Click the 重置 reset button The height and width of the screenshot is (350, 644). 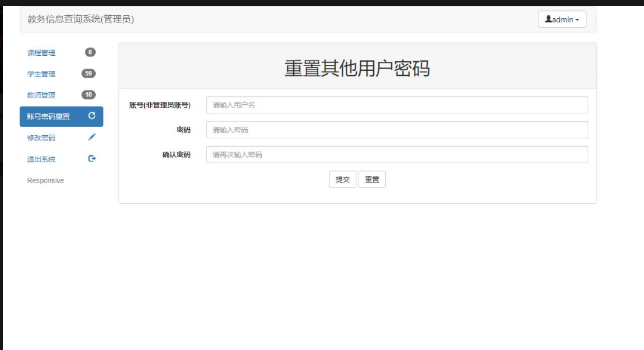(372, 180)
